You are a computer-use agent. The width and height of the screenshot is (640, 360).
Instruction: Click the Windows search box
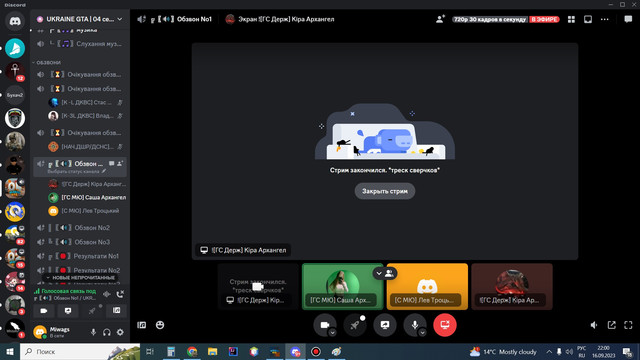pos(80,351)
